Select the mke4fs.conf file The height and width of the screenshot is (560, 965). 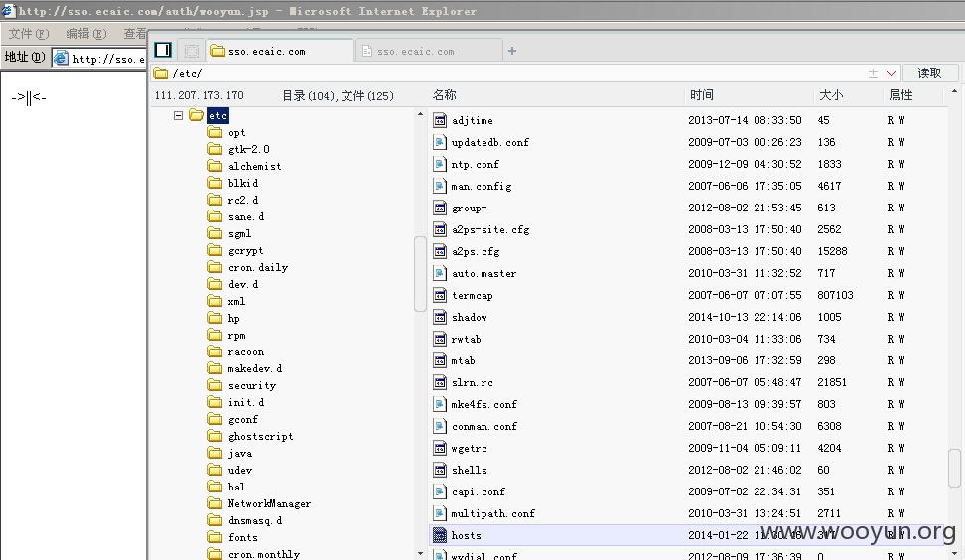click(x=483, y=404)
